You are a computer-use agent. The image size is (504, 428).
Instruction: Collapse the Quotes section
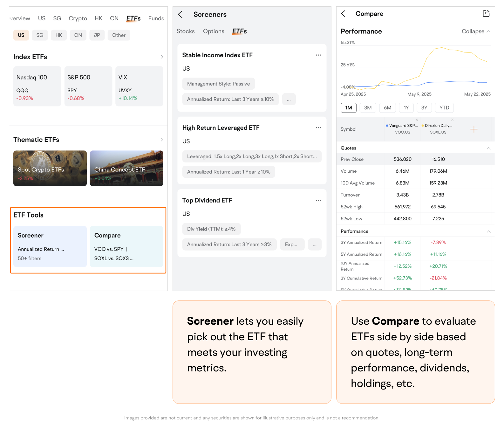[488, 148]
